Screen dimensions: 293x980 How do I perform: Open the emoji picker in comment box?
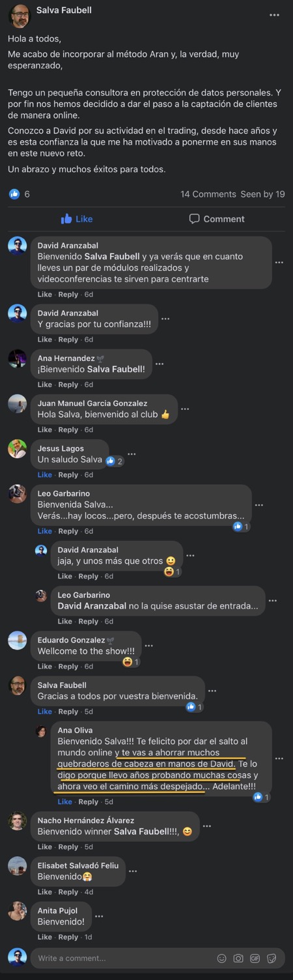pos(222,958)
